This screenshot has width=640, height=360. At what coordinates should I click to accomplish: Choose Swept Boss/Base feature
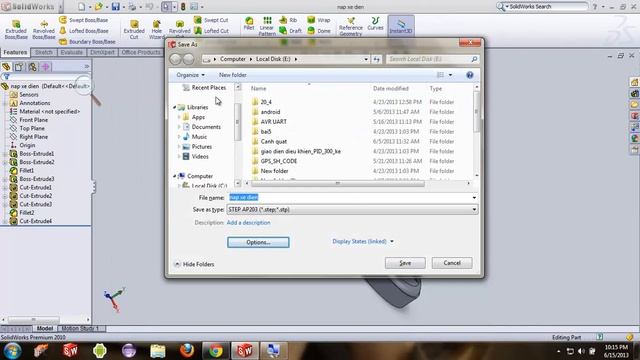pos(84,20)
